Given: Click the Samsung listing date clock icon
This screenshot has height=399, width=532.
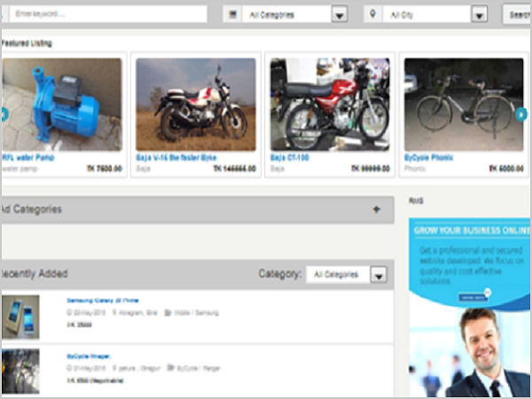Looking at the screenshot, I should pyautogui.click(x=69, y=312).
